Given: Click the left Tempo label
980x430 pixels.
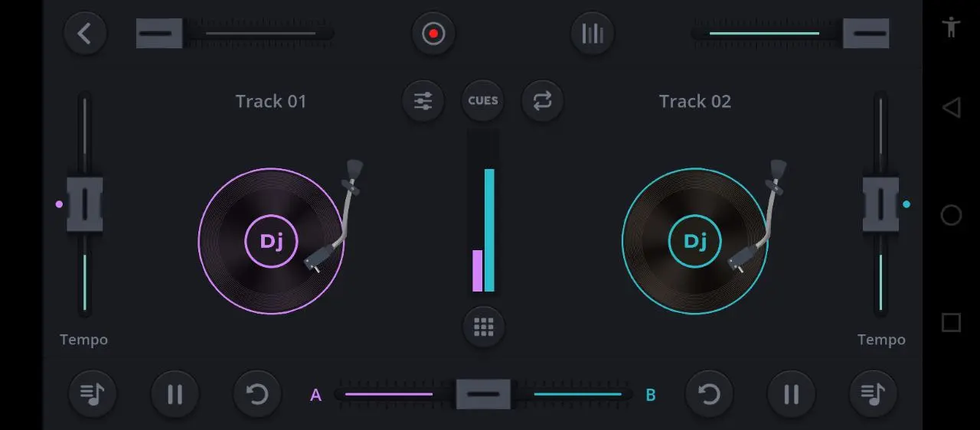Looking at the screenshot, I should pos(84,340).
